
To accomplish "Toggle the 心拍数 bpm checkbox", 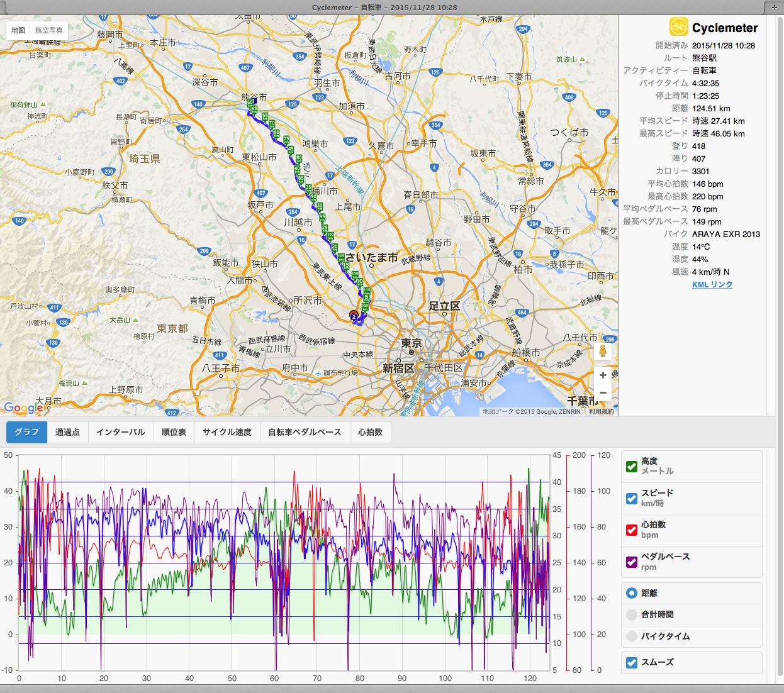I will click(632, 529).
